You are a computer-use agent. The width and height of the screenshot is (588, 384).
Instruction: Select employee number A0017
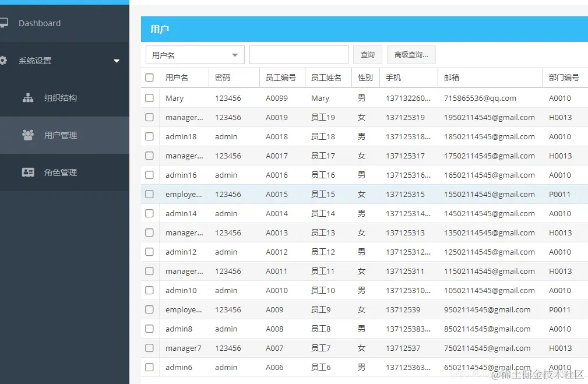(x=277, y=156)
